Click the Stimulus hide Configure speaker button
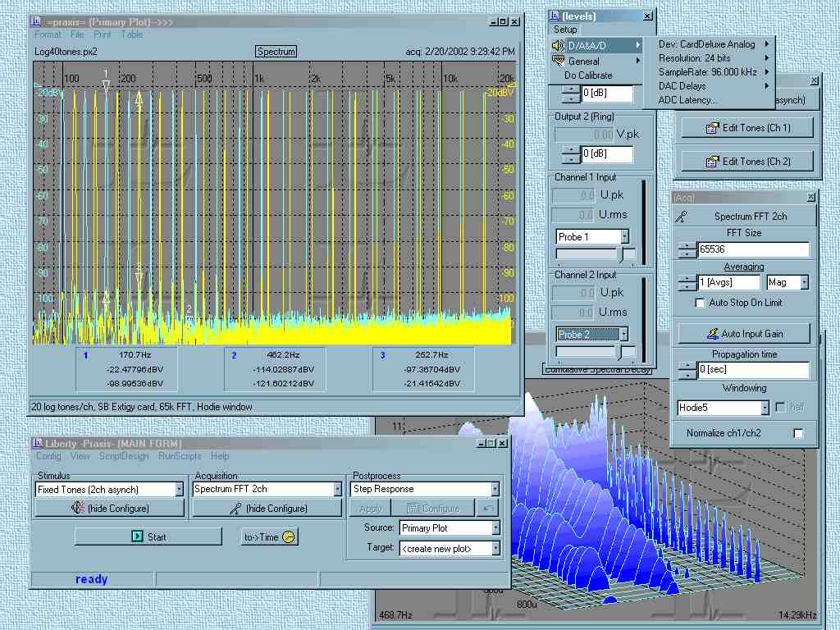Screen dimensions: 840x630 tap(110, 509)
